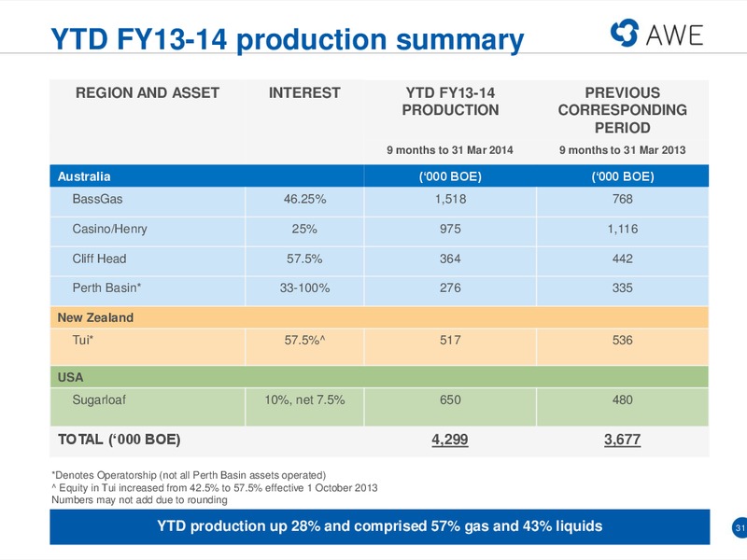Viewport: 747px width, 560px height.
Task: Click Cliff Head interest value 57.5%
Action: 304,259
